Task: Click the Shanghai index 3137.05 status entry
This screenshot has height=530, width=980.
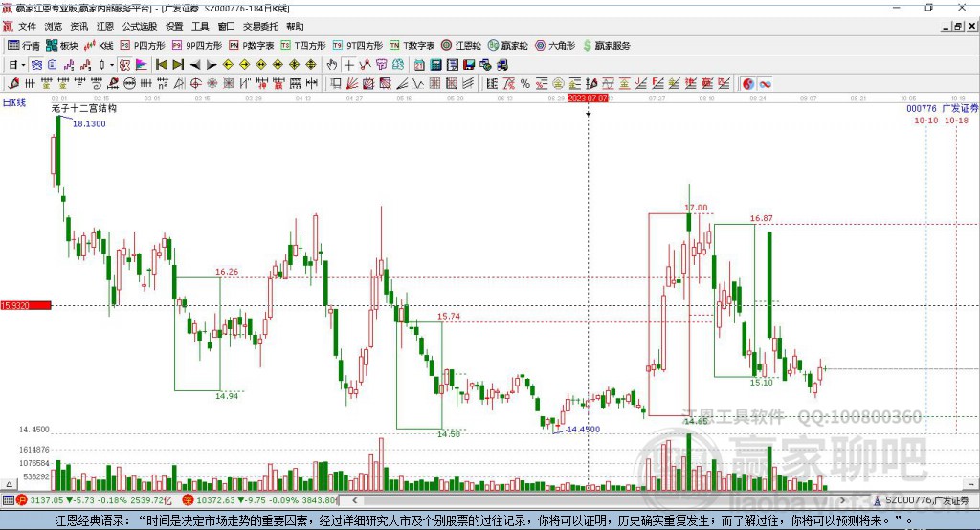Action: [x=94, y=500]
